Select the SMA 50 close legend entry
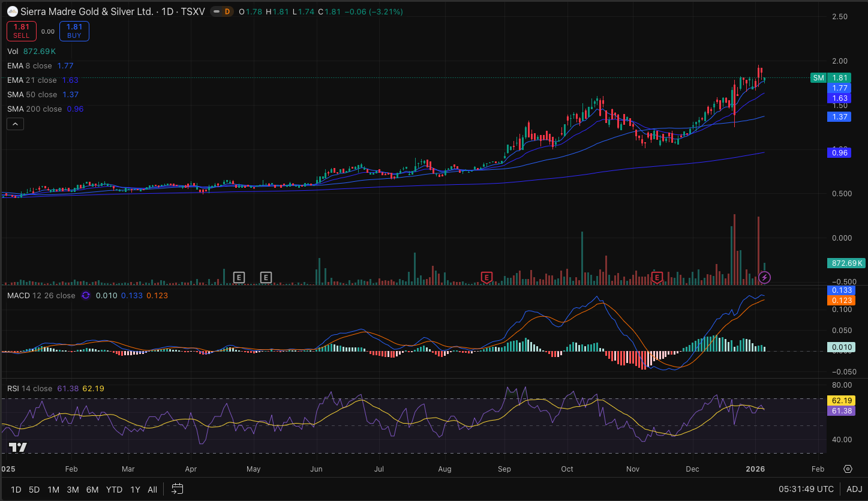868x501 pixels. tap(43, 94)
